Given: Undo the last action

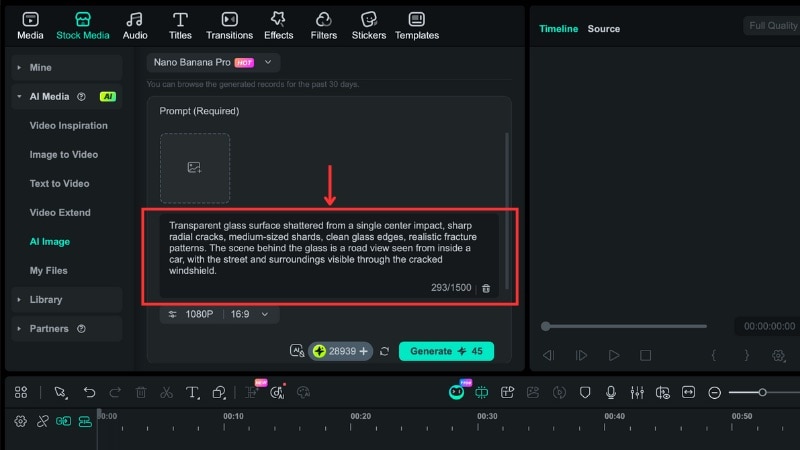Looking at the screenshot, I should 89,392.
